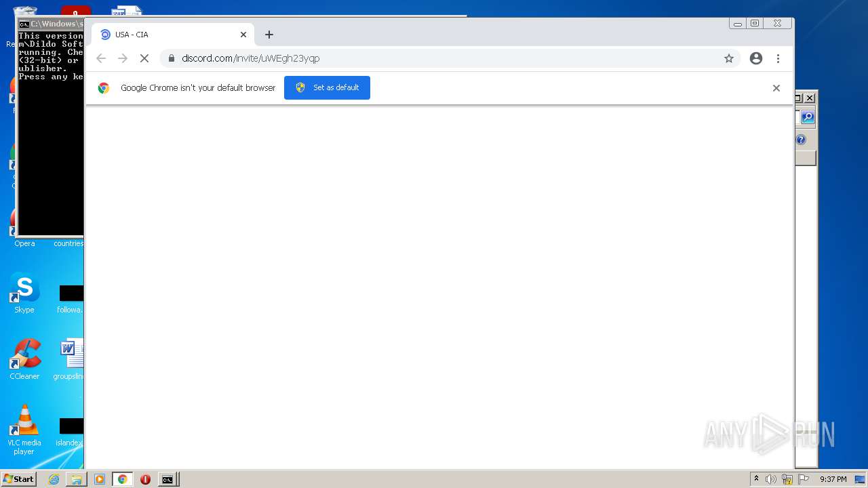Switch to Chrome taskbar button
The height and width of the screenshot is (488, 868).
122,479
